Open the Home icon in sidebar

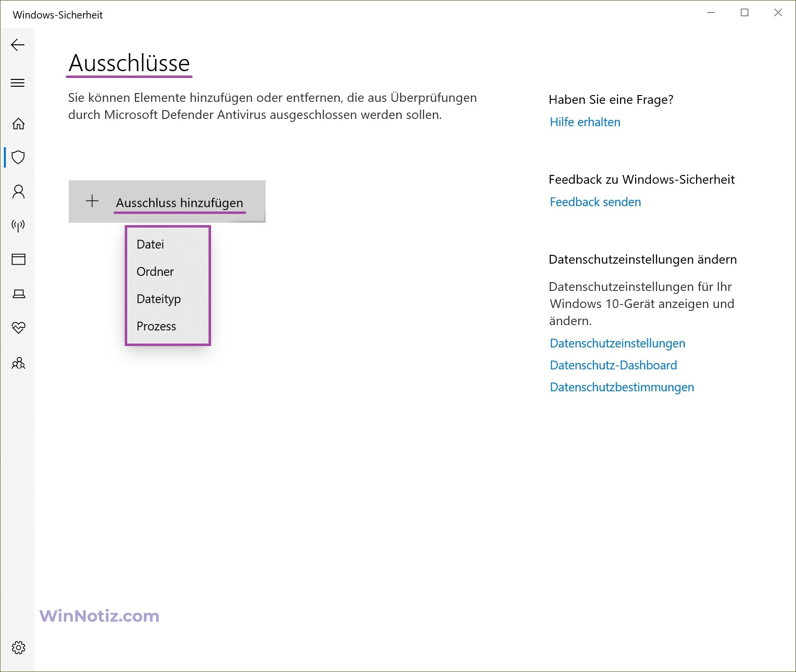pyautogui.click(x=19, y=124)
